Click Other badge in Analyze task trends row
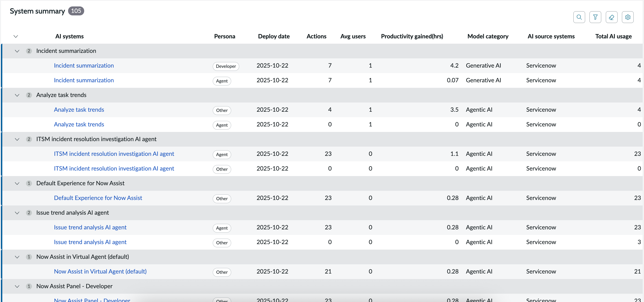This screenshot has height=302, width=644. tap(222, 110)
